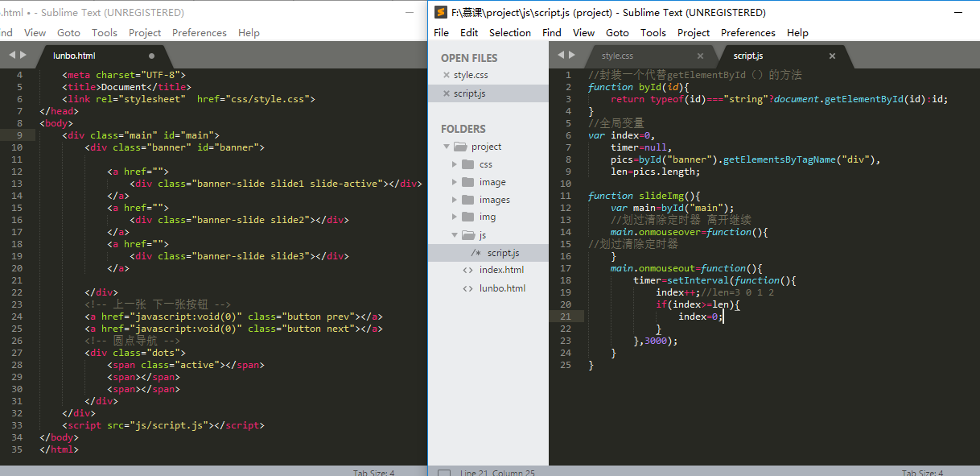Click the images folder icon
The width and height of the screenshot is (980, 476).
click(467, 200)
